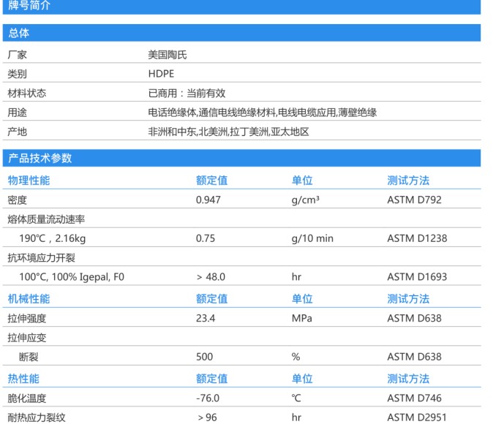Click the 密度 property label
Screen dimensions: 504x424
[x=18, y=200]
